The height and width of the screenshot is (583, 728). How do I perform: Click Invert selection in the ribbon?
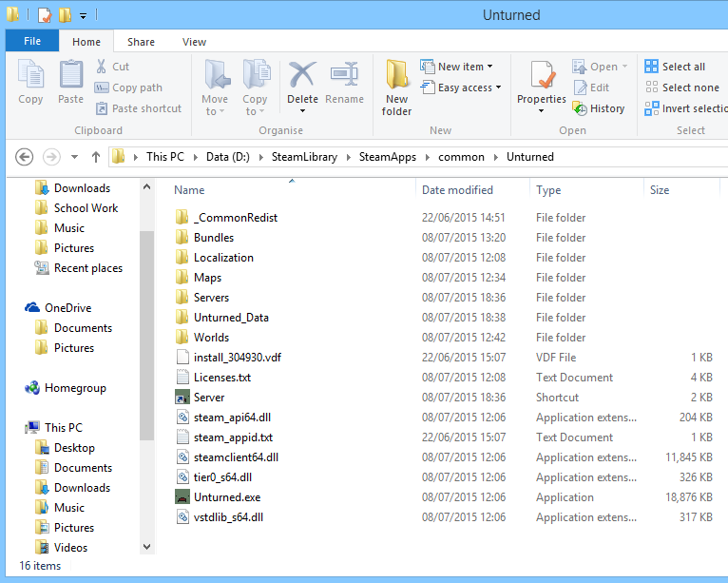click(686, 108)
